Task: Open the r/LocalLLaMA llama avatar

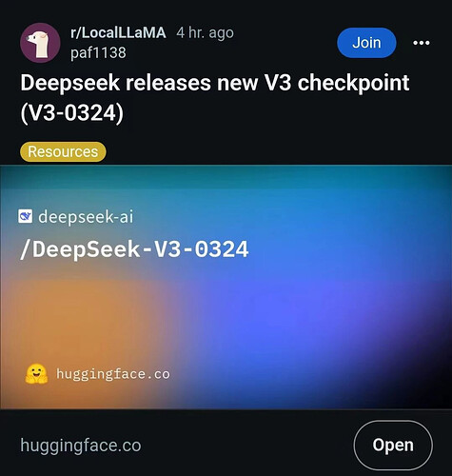Action: tap(40, 43)
